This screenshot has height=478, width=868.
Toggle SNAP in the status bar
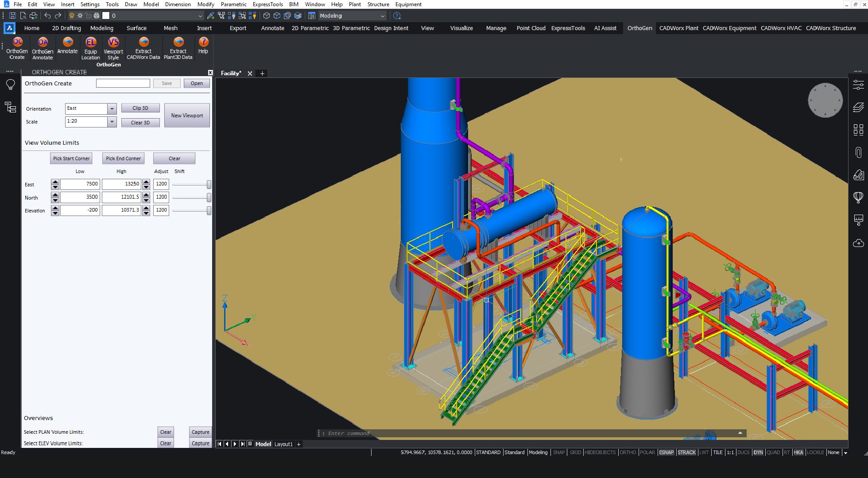point(559,452)
